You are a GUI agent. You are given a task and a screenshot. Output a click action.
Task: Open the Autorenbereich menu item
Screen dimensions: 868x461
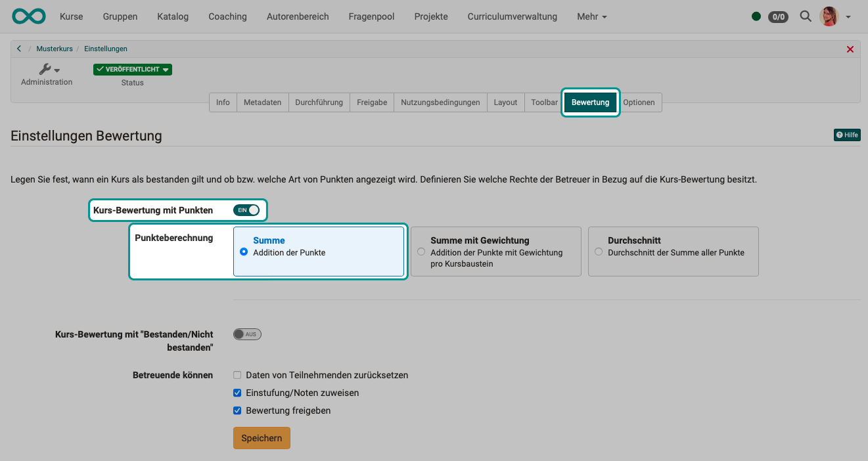298,16
